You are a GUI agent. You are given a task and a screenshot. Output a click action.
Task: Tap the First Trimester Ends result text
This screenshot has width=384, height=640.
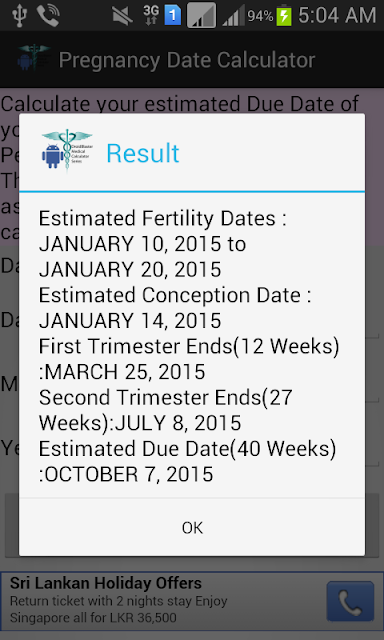point(189,359)
